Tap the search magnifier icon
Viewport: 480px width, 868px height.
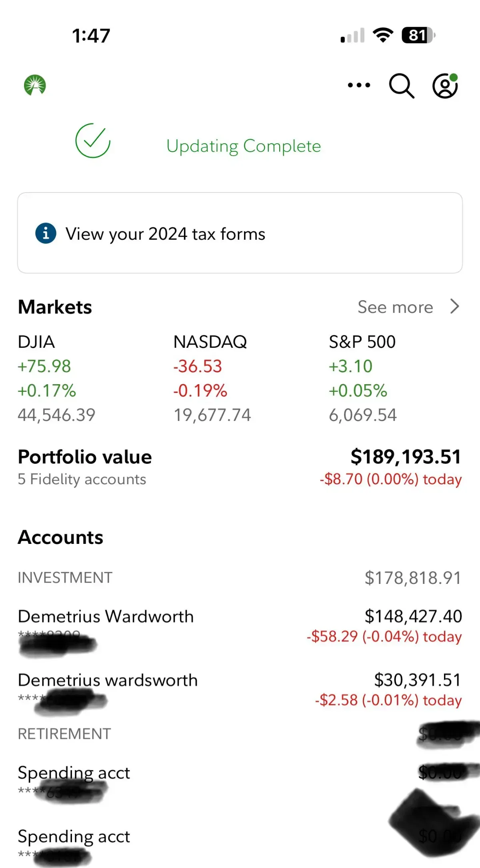click(x=401, y=86)
